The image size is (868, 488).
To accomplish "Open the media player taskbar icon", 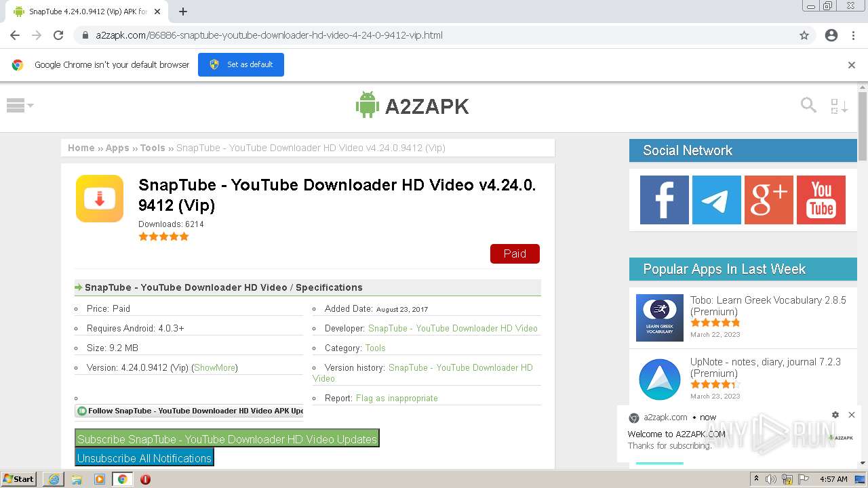I will (x=100, y=479).
